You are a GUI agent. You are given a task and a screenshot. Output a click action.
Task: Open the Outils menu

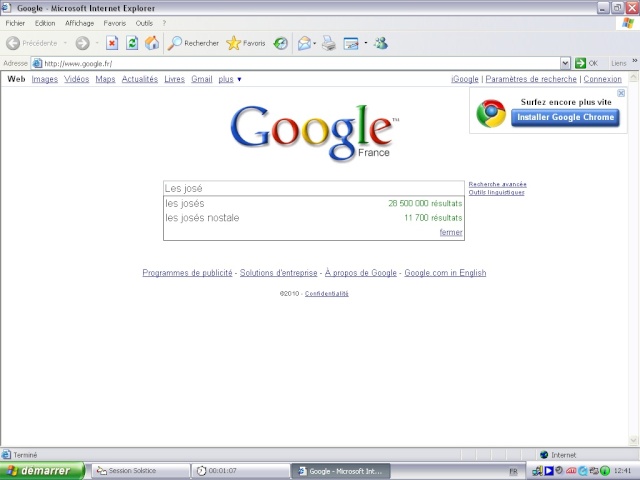[144, 23]
